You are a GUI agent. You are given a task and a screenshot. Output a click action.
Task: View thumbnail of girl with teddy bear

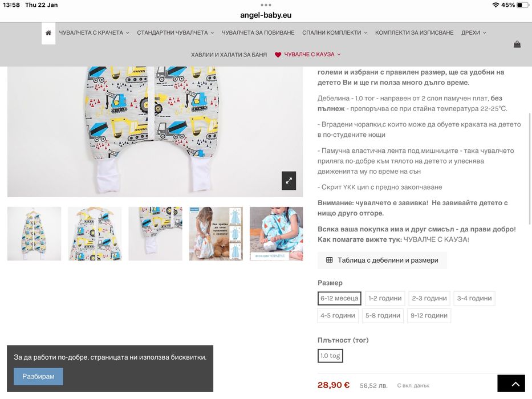point(216,234)
